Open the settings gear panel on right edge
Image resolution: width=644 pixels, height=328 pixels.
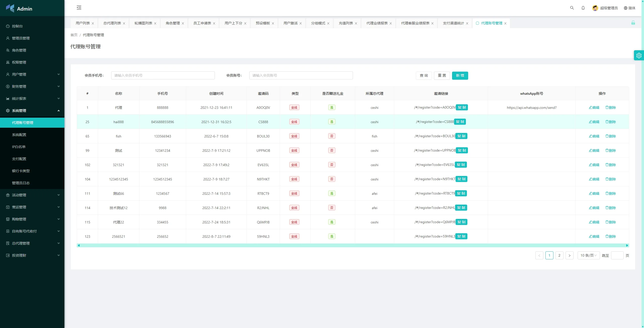[x=639, y=56]
